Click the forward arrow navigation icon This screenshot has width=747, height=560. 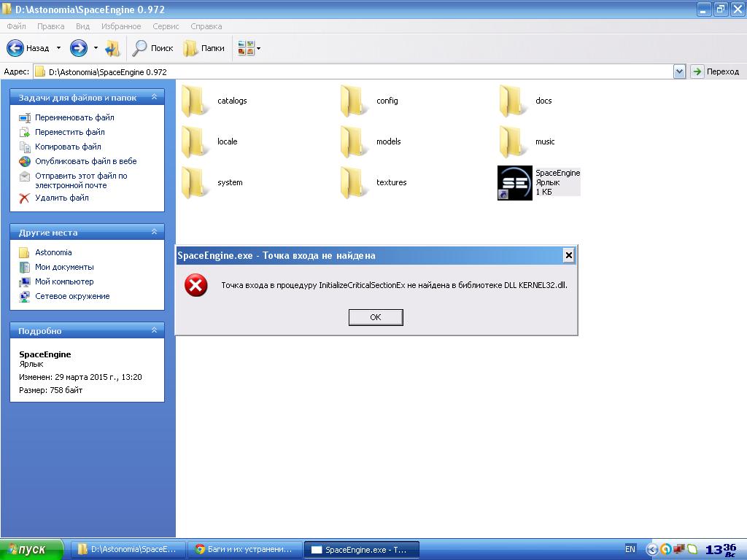point(79,48)
